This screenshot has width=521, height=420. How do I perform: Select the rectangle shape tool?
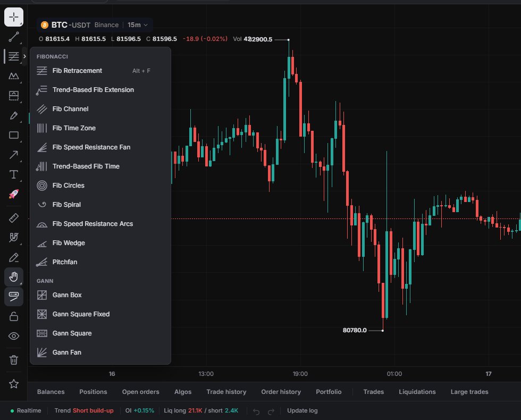tap(14, 135)
